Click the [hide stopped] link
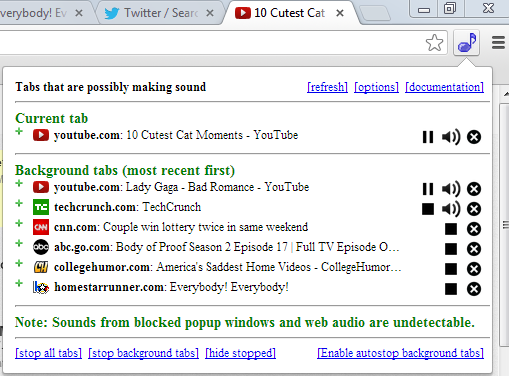509x376 pixels. click(x=241, y=353)
